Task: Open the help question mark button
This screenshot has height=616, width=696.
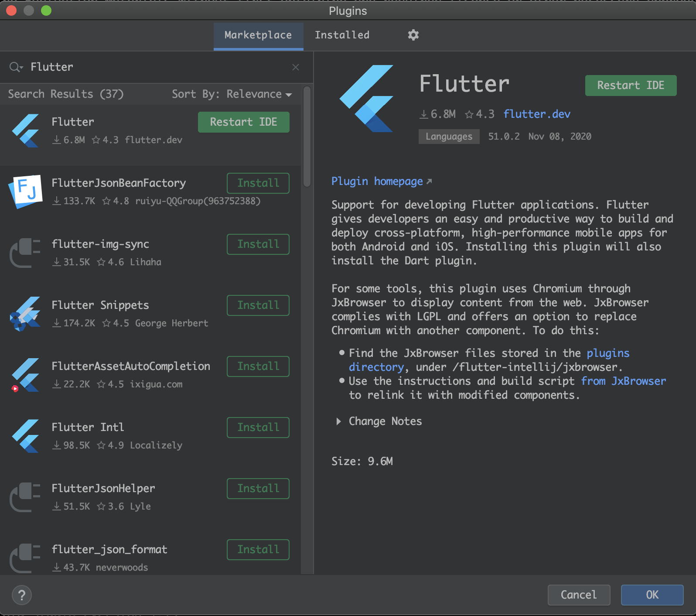Action: coord(22,595)
